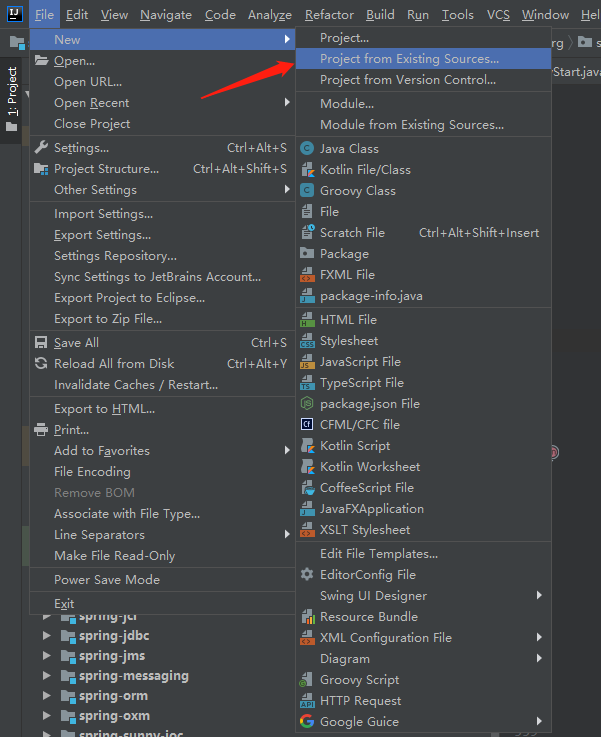Screen dimensions: 601x737
Task: Expand the spring-jdbc module tree node
Action: click(47, 635)
